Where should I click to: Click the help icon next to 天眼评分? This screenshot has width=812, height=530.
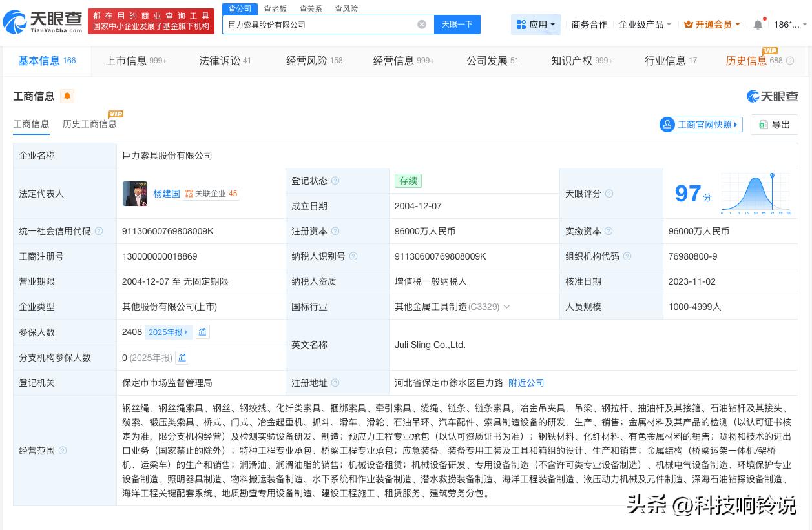tap(609, 194)
